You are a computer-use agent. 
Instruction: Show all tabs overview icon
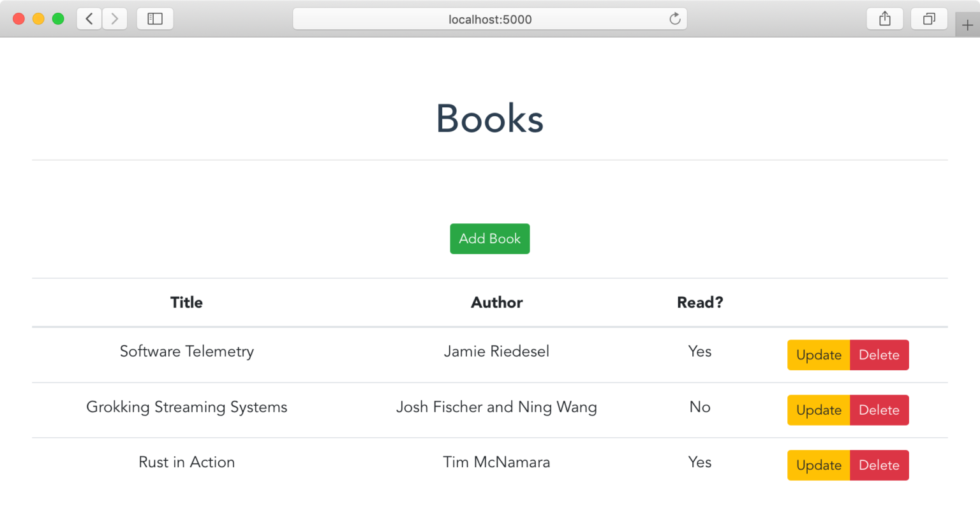click(x=929, y=19)
